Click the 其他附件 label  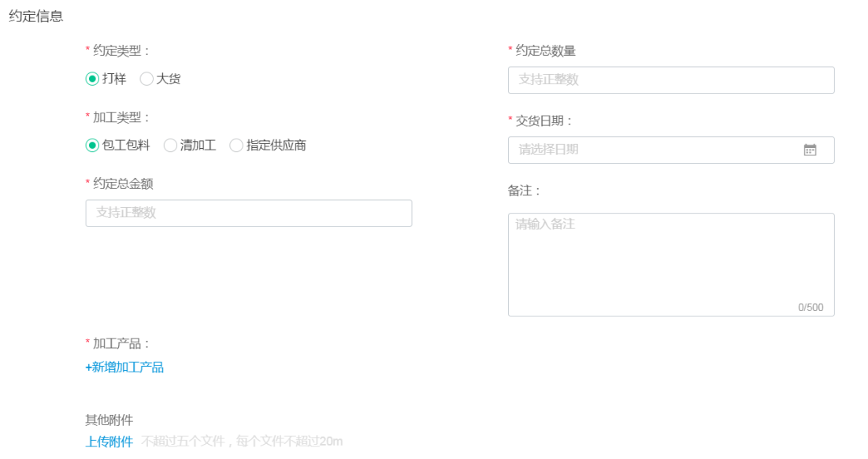109,420
